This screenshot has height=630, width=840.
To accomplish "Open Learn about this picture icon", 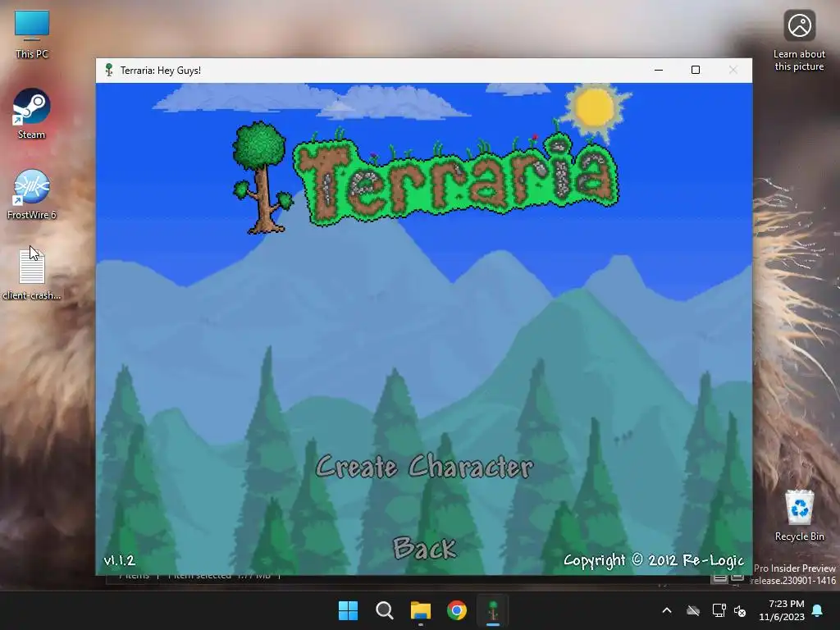I will point(799,41).
